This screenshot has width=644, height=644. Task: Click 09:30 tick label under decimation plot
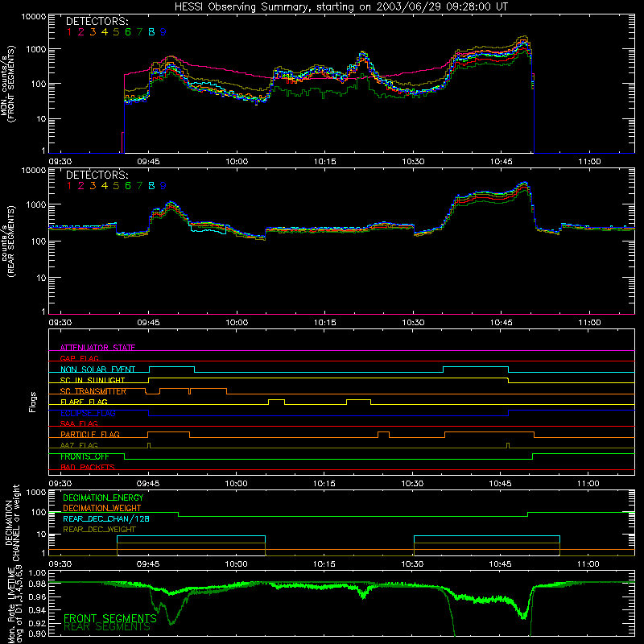coord(60,564)
